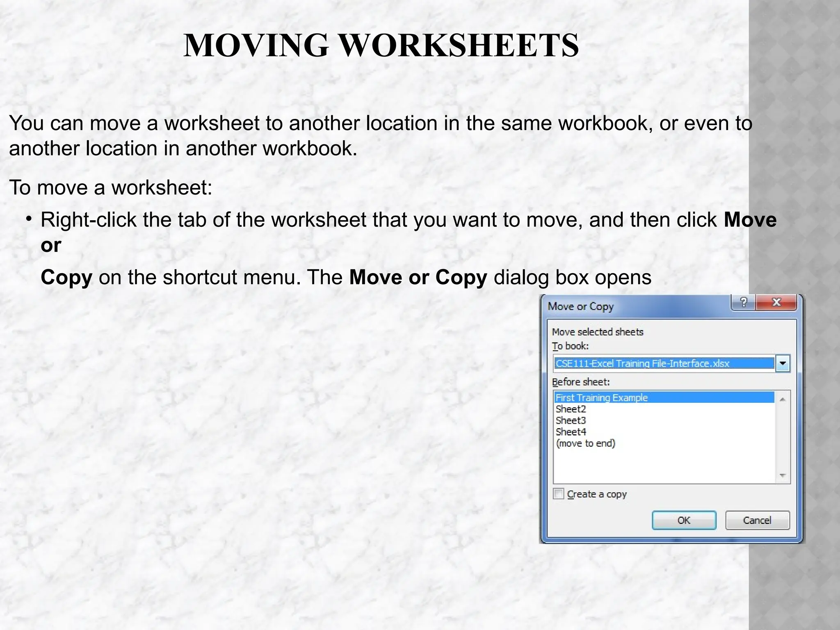Image resolution: width=840 pixels, height=630 pixels.
Task: Select First Training Example in the sheet list
Action: 664,397
